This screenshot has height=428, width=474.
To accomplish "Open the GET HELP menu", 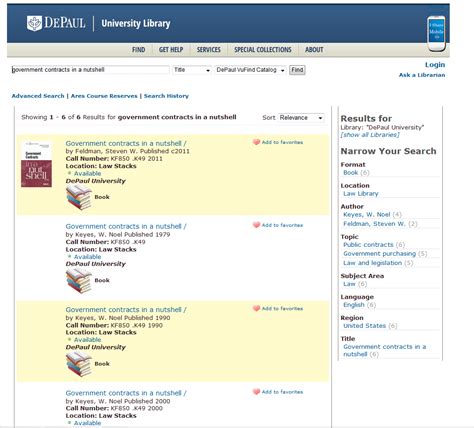I will click(x=171, y=50).
